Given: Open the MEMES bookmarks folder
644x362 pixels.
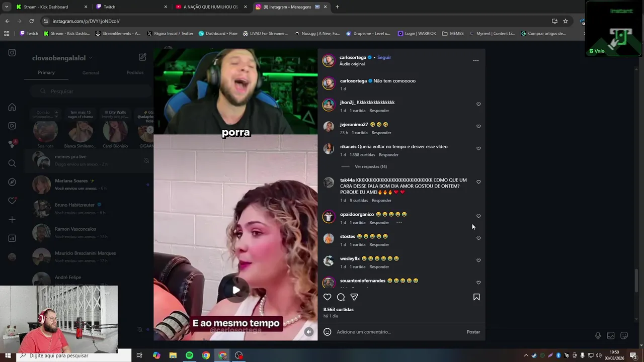Looking at the screenshot, I should pos(453,34).
